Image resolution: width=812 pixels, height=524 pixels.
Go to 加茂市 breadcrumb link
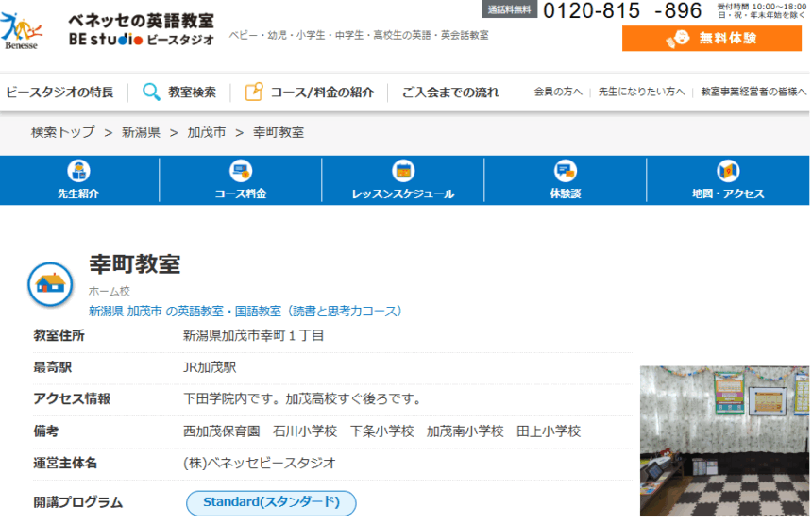207,132
